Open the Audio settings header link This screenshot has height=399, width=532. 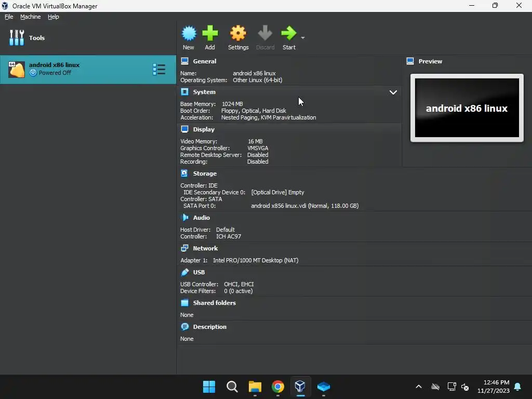(x=201, y=218)
